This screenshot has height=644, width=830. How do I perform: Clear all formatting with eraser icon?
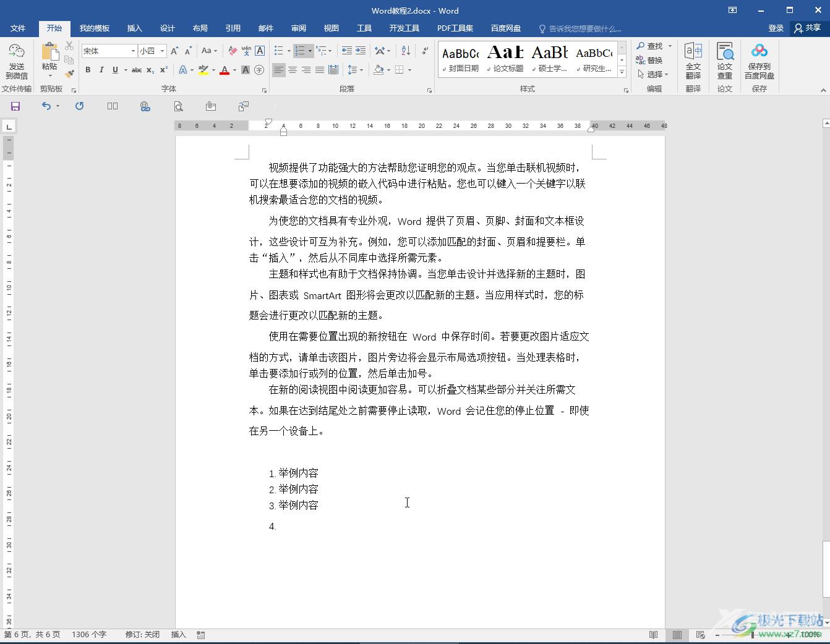(x=233, y=51)
